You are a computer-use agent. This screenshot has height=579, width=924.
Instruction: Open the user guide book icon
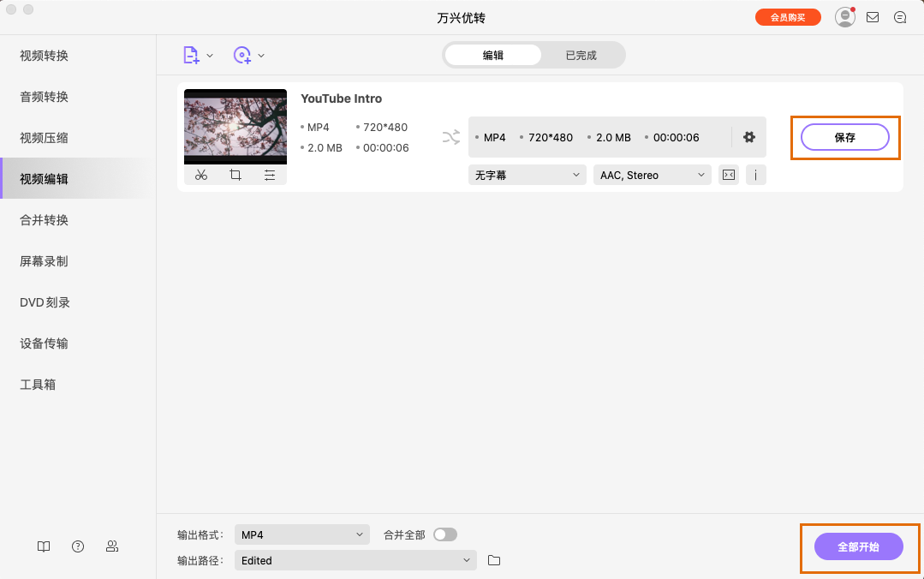click(x=44, y=546)
